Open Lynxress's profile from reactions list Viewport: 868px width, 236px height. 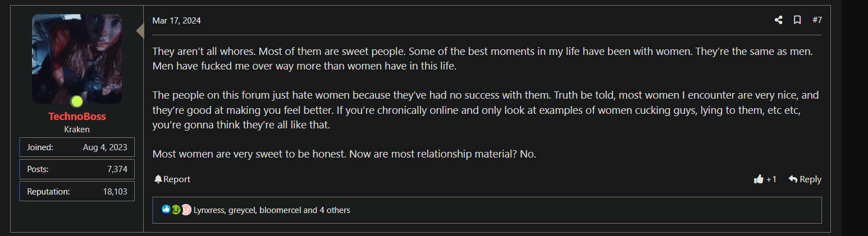(x=208, y=210)
